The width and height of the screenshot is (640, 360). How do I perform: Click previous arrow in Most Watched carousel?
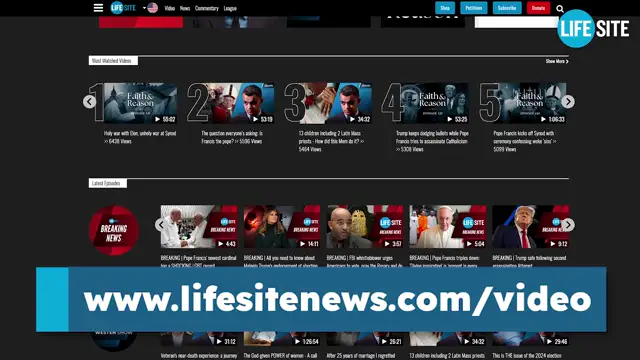coord(89,102)
